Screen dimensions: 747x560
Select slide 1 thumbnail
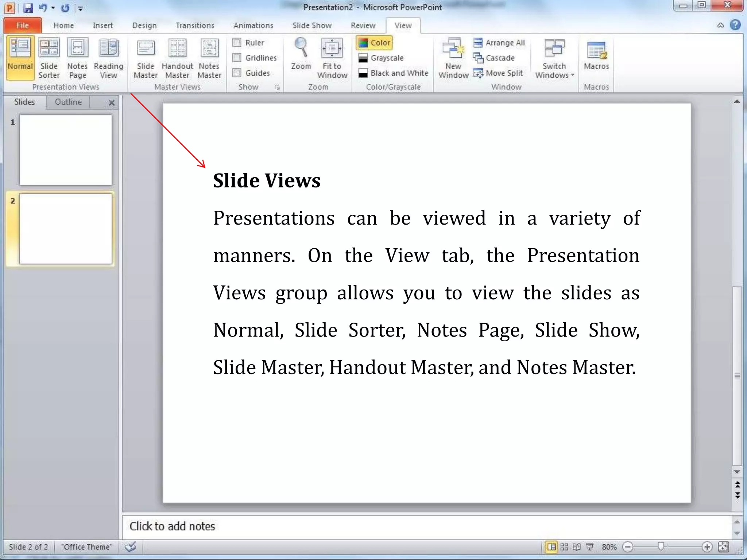click(x=66, y=150)
